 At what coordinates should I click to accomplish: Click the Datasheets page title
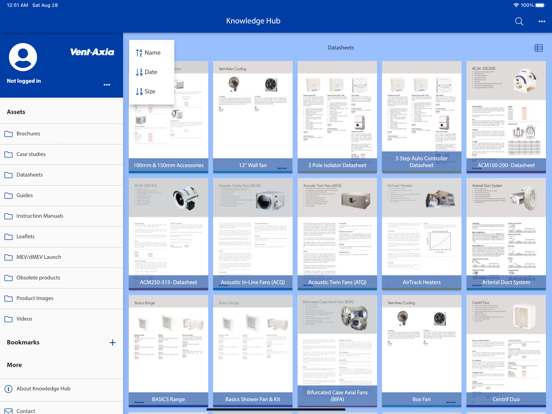pyautogui.click(x=341, y=48)
